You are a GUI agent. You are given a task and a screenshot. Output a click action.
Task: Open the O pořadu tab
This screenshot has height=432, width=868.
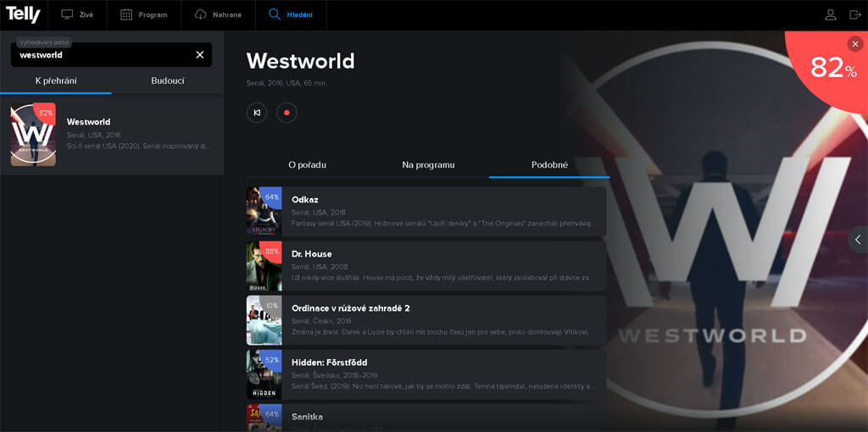(x=307, y=165)
